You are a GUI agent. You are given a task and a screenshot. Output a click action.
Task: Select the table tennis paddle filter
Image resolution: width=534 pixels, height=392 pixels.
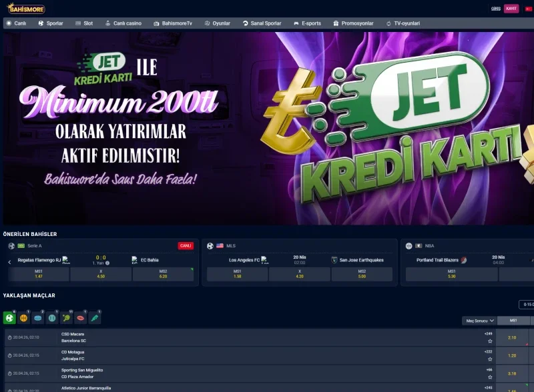66,318
